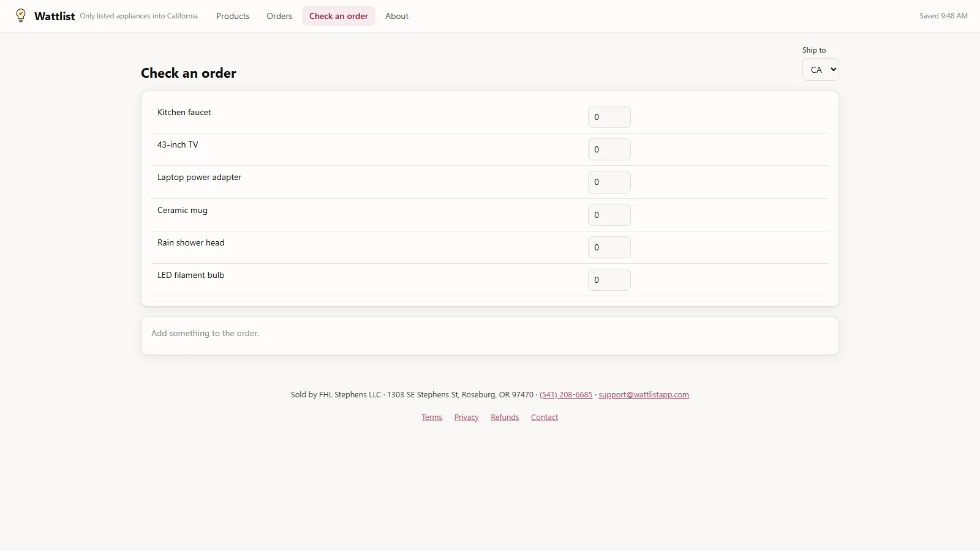980x551 pixels.
Task: Focus the Kitchen faucet quantity field
Action: [609, 117]
